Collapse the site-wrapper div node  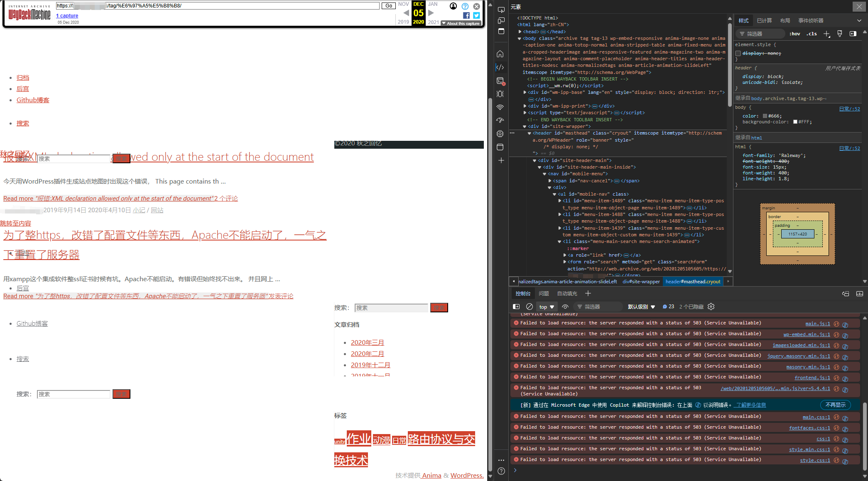(x=525, y=126)
